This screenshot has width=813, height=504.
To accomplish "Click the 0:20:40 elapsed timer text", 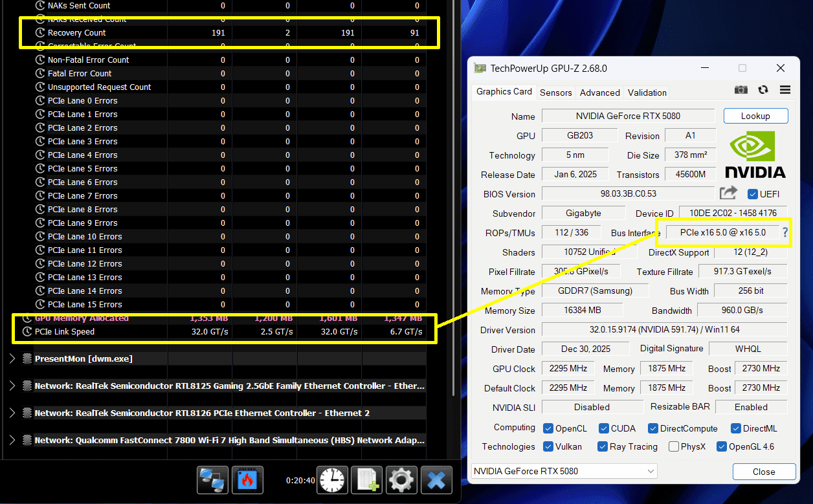I will pos(300,481).
